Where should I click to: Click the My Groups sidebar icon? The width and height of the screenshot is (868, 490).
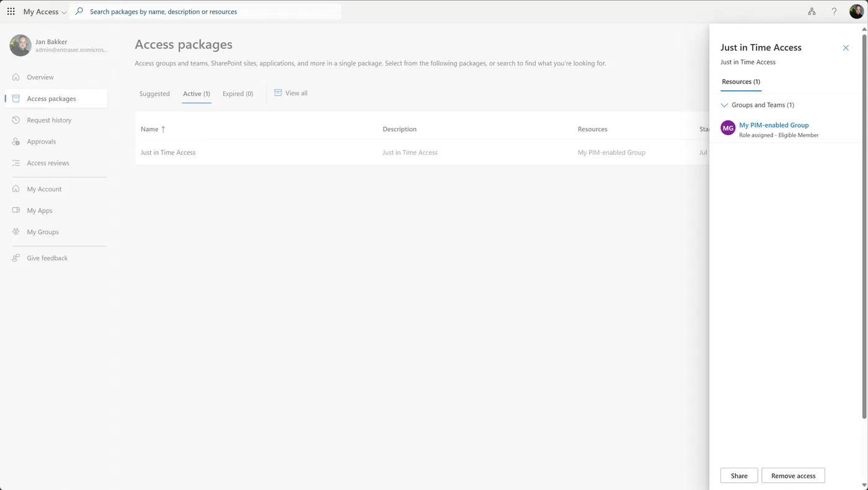16,232
